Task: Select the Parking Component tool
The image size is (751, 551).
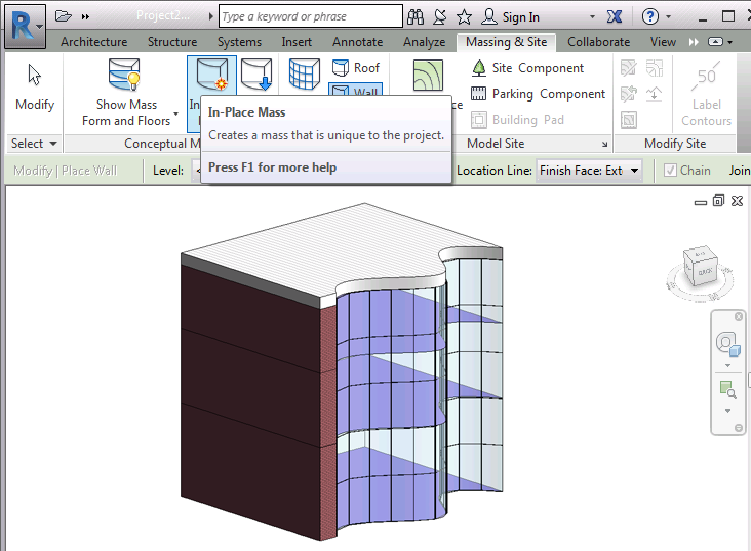Action: click(x=538, y=94)
